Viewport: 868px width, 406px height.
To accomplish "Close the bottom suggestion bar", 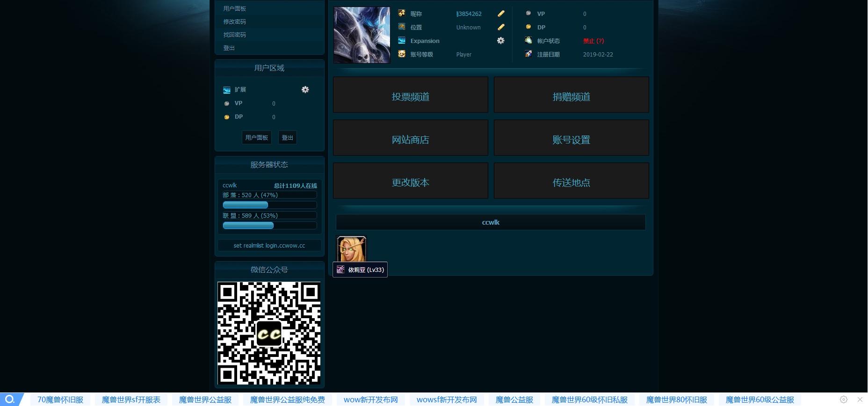I will click(860, 399).
